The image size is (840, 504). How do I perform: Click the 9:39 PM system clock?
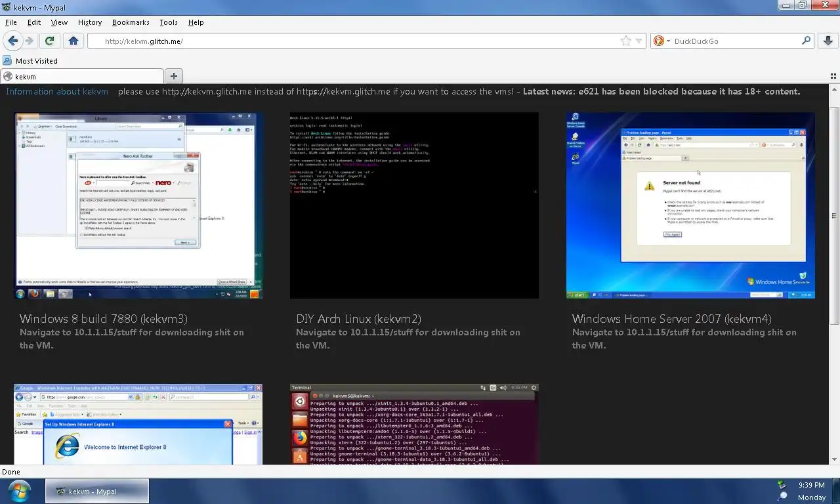point(811,485)
